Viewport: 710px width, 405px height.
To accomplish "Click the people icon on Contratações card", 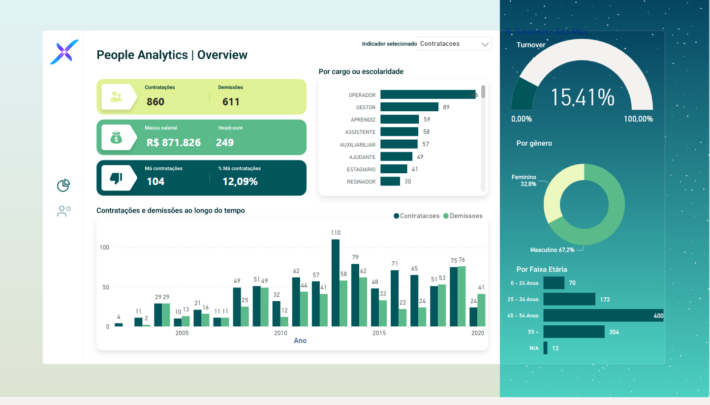I will (x=118, y=97).
